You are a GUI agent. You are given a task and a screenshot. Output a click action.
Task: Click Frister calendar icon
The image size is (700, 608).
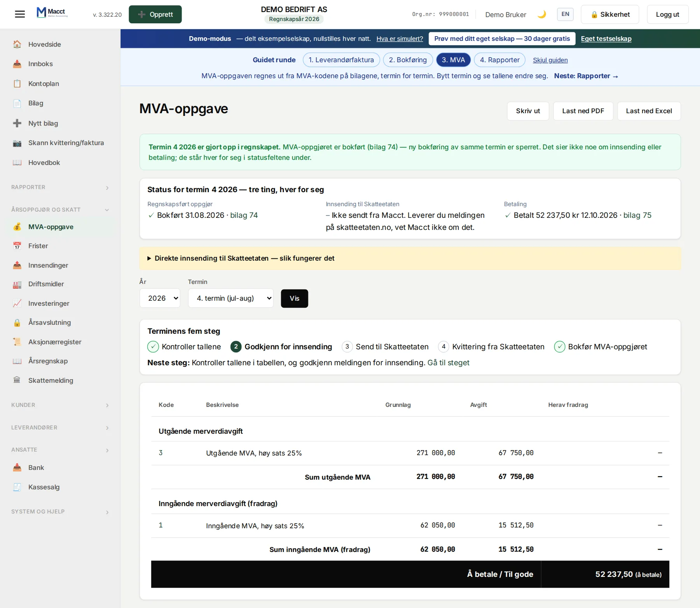pyautogui.click(x=17, y=246)
